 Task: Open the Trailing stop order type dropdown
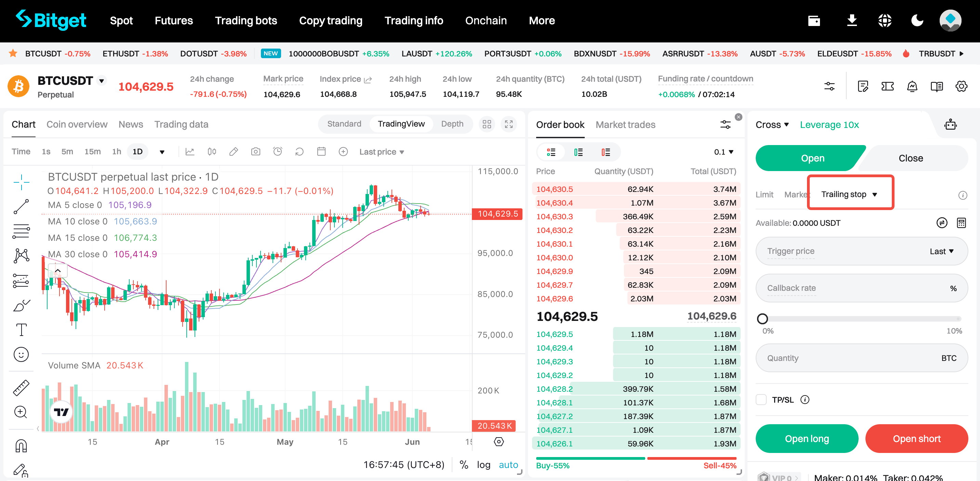coord(849,194)
